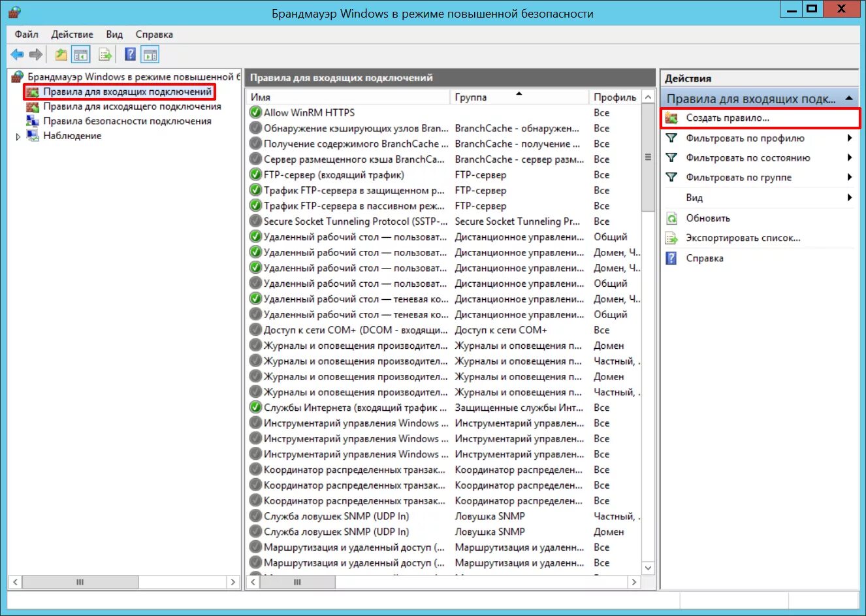Click the filter funnel icon by состоянию
Image resolution: width=866 pixels, height=616 pixels.
point(671,158)
